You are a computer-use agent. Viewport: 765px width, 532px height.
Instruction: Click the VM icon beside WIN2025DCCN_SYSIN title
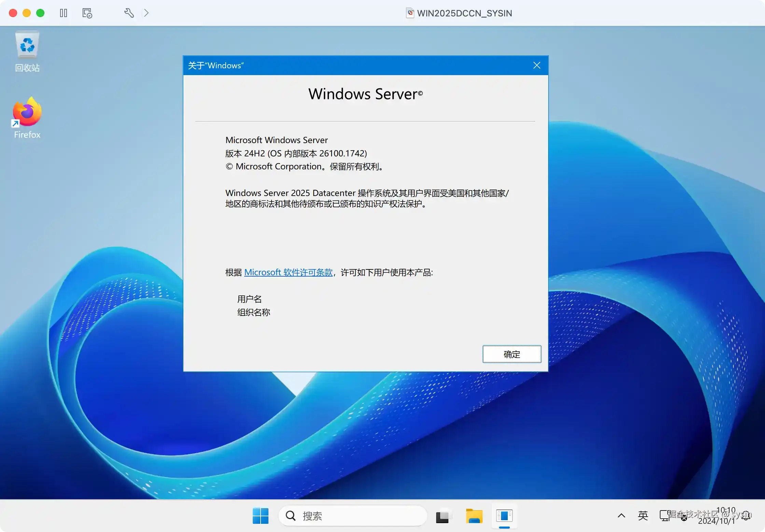pos(410,13)
